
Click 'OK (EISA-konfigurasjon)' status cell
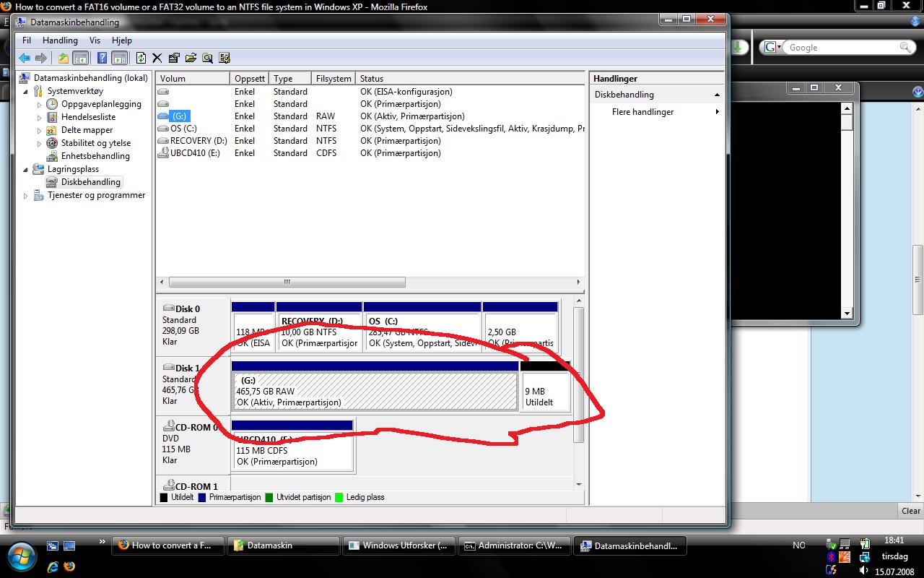[406, 92]
